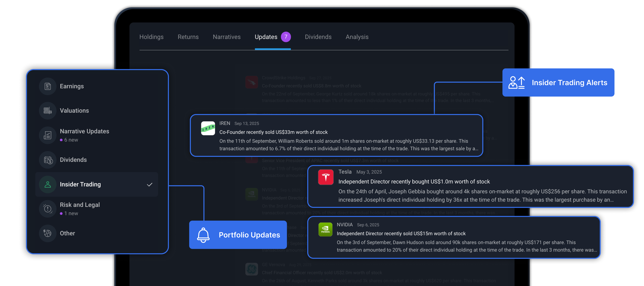Click the purple 7 updates badge
Image resolution: width=644 pixels, height=286 pixels.
(285, 37)
